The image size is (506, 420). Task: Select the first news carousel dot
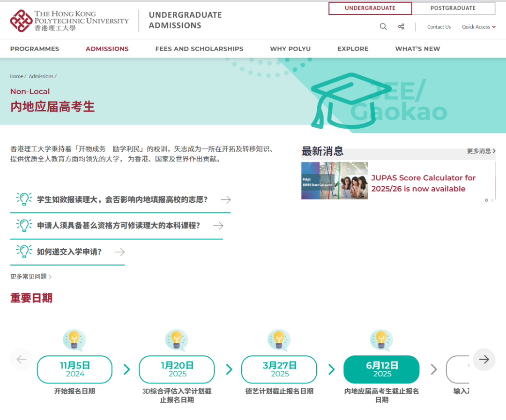[486, 200]
